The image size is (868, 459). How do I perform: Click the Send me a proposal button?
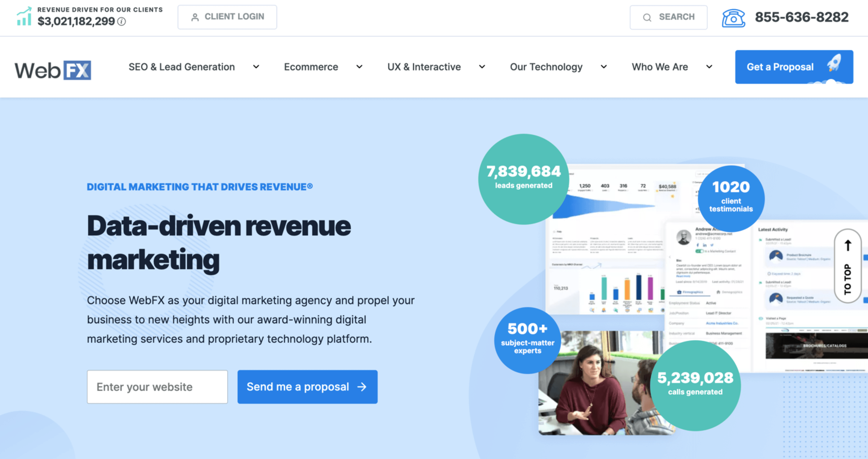pos(307,387)
